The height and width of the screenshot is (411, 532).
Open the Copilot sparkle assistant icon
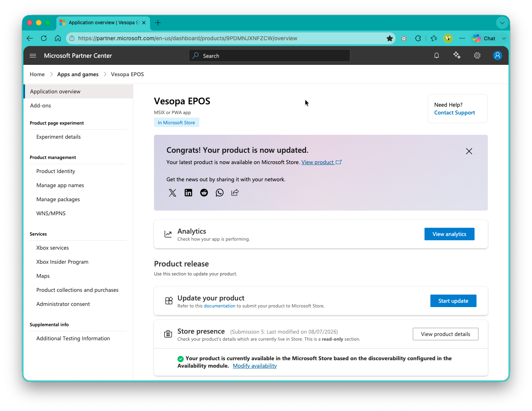click(457, 55)
